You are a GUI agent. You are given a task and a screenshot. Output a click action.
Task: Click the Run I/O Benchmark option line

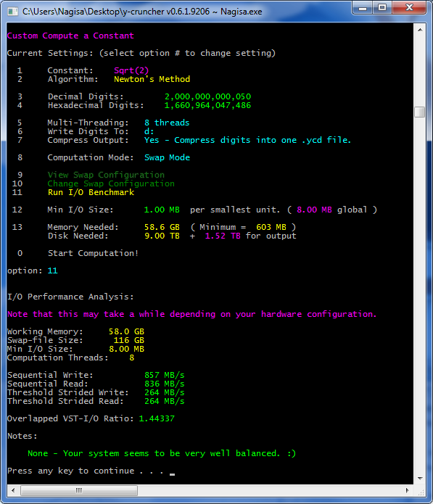click(x=91, y=192)
